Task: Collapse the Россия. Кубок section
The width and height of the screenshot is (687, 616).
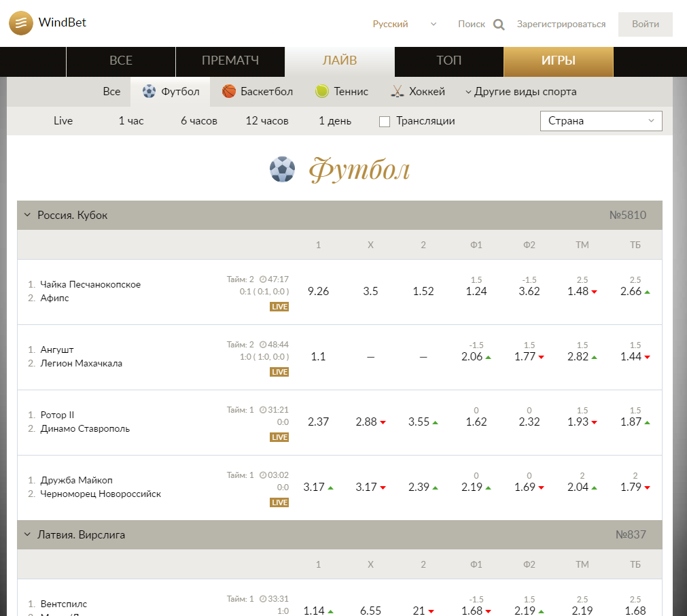Action: pyautogui.click(x=27, y=216)
